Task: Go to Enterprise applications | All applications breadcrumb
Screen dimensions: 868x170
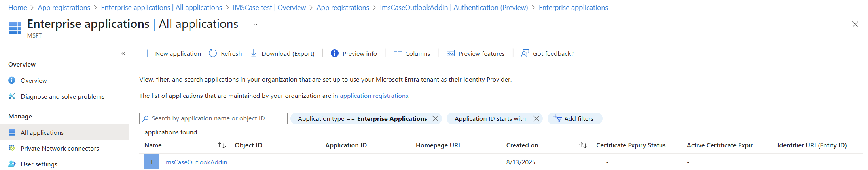Action: (161, 8)
